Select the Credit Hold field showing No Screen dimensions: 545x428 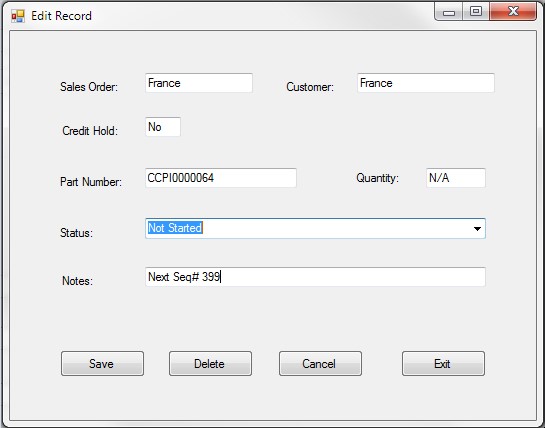click(x=163, y=127)
